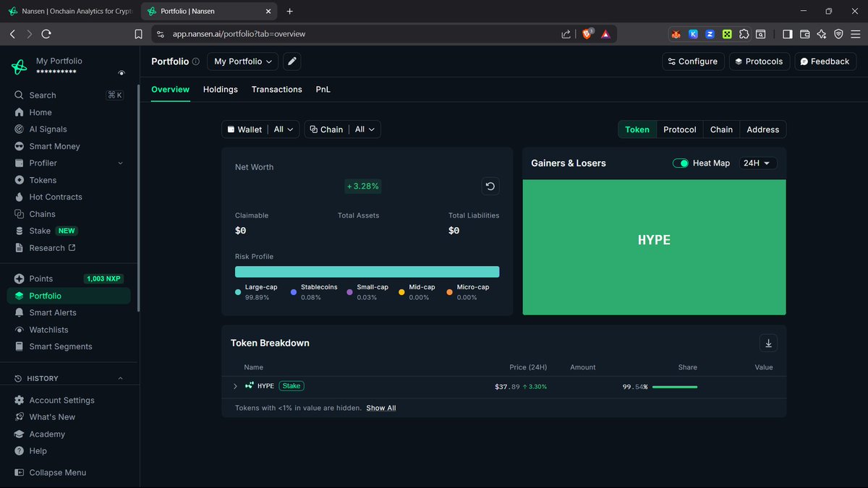Image resolution: width=868 pixels, height=488 pixels.
Task: Click the Feedback button
Action: pyautogui.click(x=825, y=61)
